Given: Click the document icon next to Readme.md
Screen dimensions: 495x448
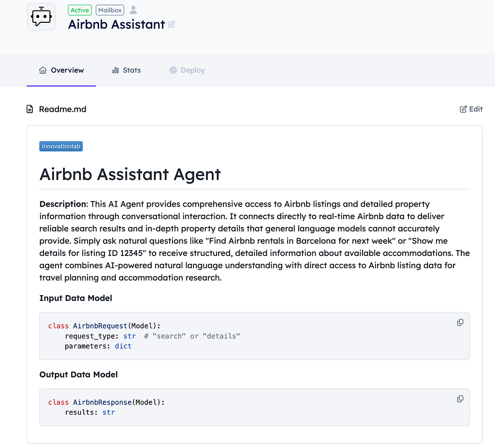Looking at the screenshot, I should point(29,109).
